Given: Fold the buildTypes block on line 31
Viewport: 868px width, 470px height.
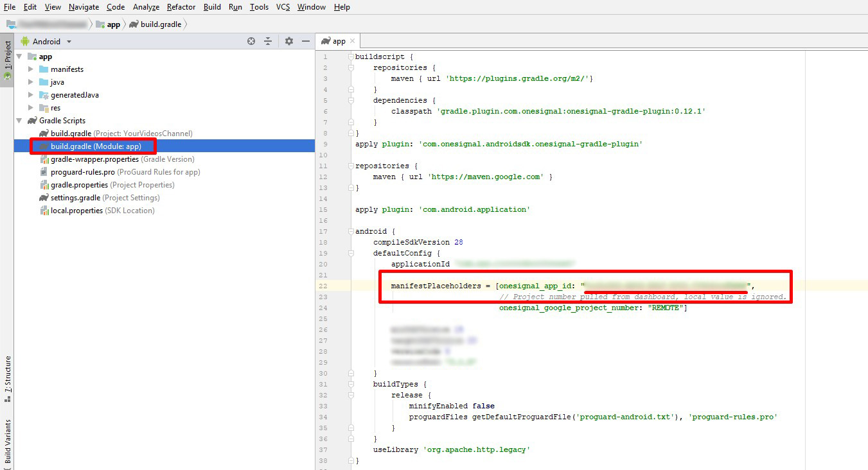Looking at the screenshot, I should click(x=351, y=384).
